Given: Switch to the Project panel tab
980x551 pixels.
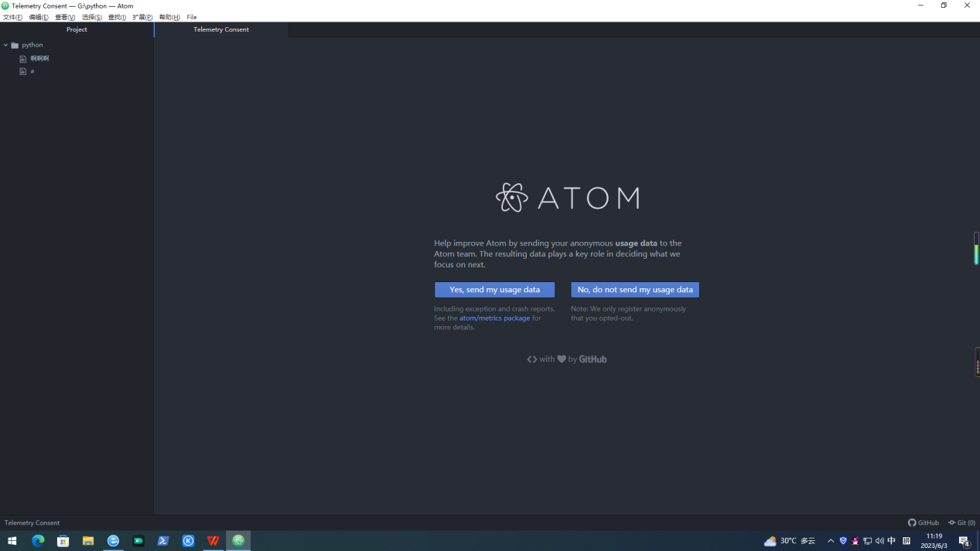Looking at the screenshot, I should [77, 29].
